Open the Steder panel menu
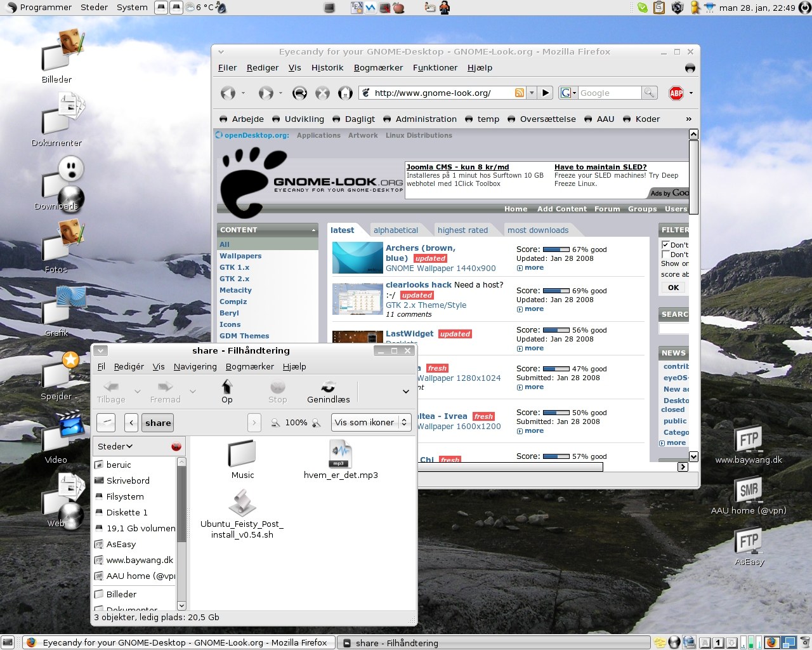 pos(94,8)
